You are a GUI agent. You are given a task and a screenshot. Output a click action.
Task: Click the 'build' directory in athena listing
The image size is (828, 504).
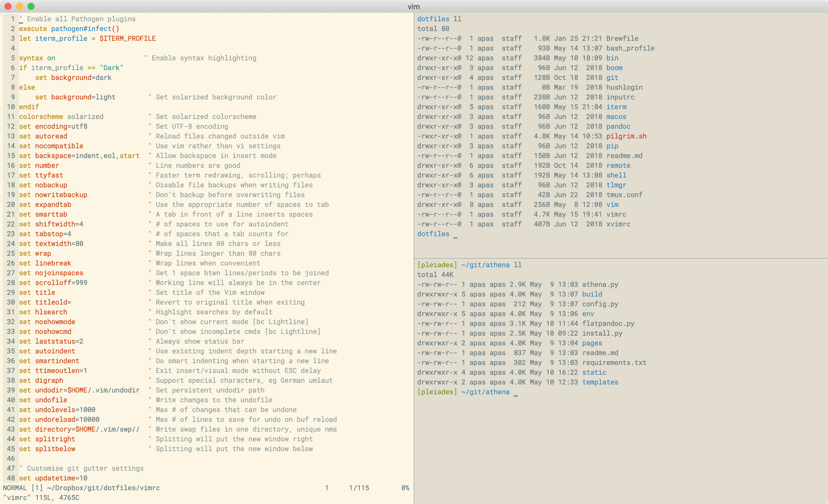point(592,294)
